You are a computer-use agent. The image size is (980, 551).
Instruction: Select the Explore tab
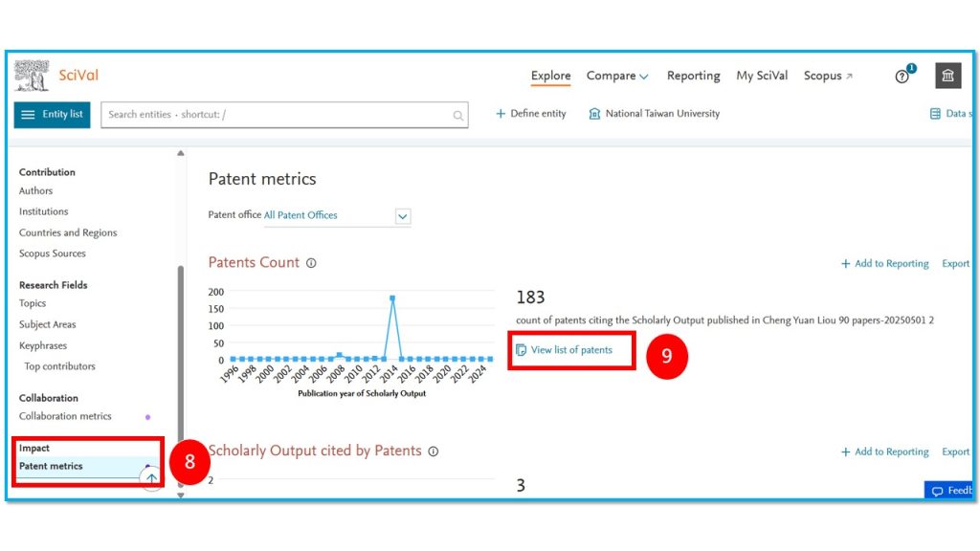pos(550,76)
